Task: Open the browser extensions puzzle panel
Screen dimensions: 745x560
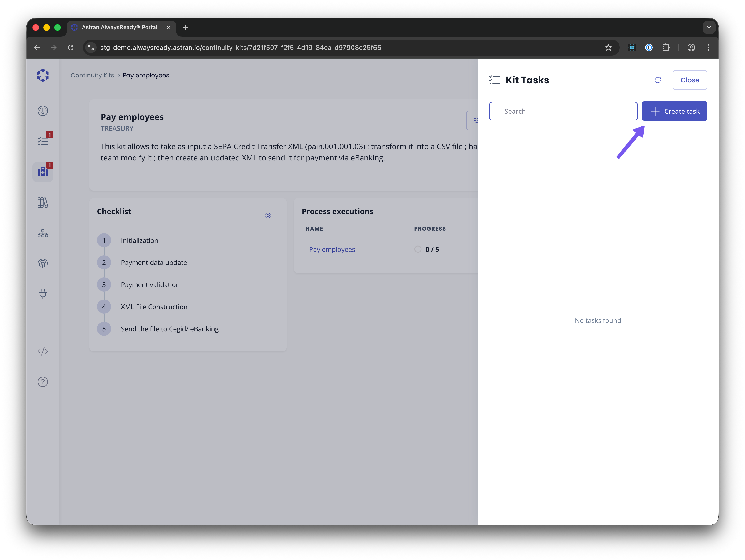Action: pos(667,48)
